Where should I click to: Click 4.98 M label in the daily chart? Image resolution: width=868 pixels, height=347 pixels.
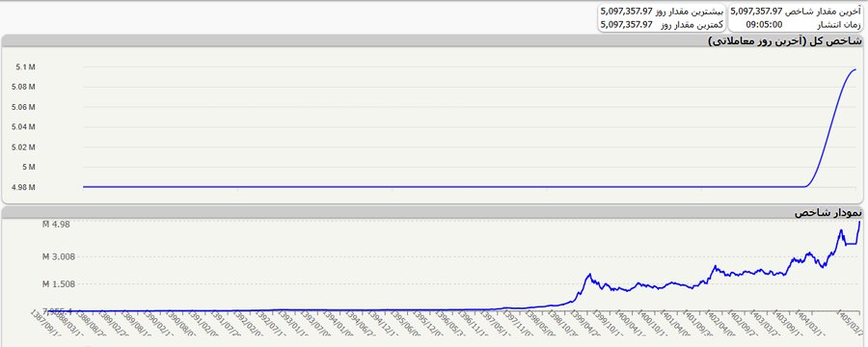click(23, 187)
